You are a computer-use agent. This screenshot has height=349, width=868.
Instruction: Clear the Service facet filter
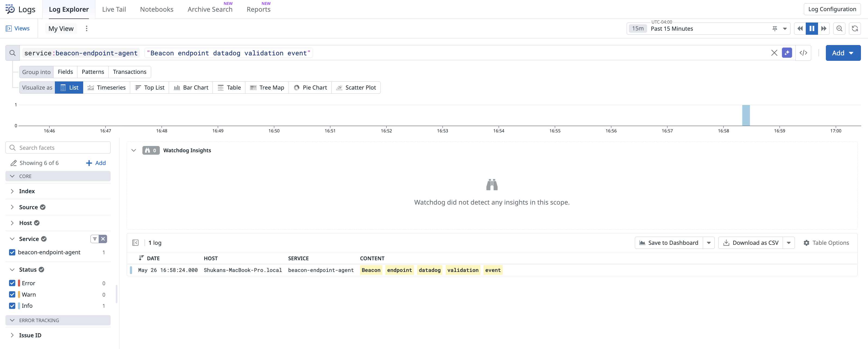[103, 239]
